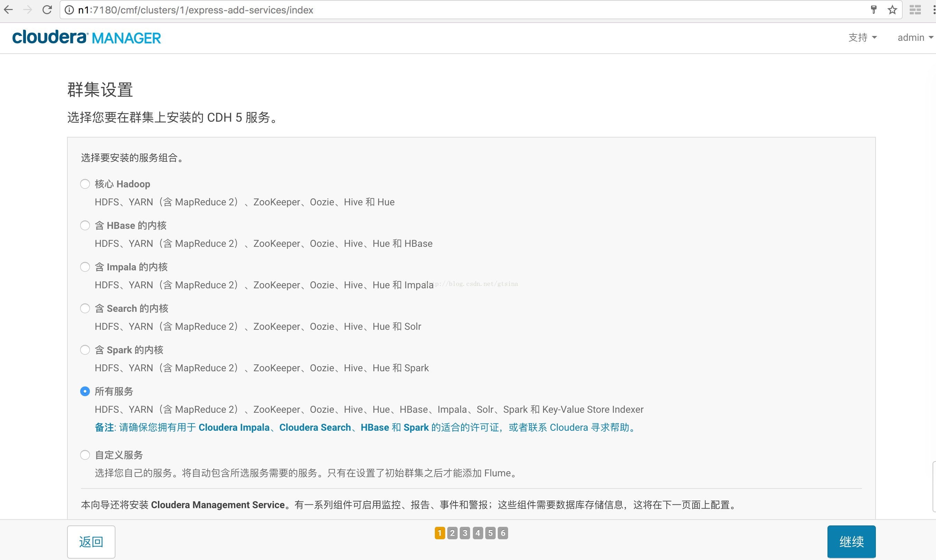Click the site info icon in address bar
Viewport: 936px width, 560px height.
click(x=69, y=10)
